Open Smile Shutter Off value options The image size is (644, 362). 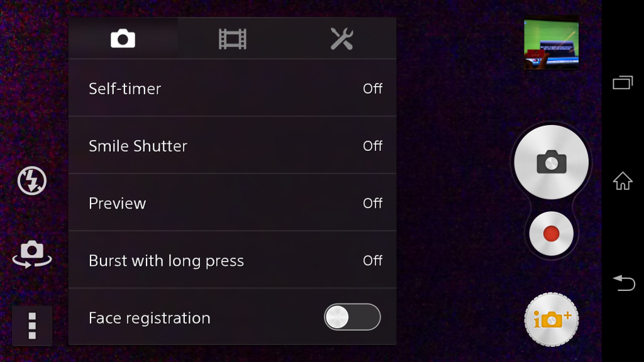372,146
